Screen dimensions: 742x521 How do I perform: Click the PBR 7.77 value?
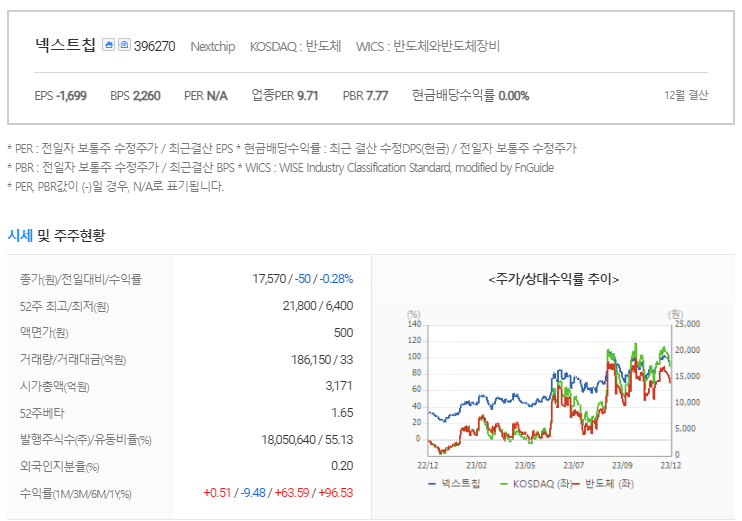365,96
